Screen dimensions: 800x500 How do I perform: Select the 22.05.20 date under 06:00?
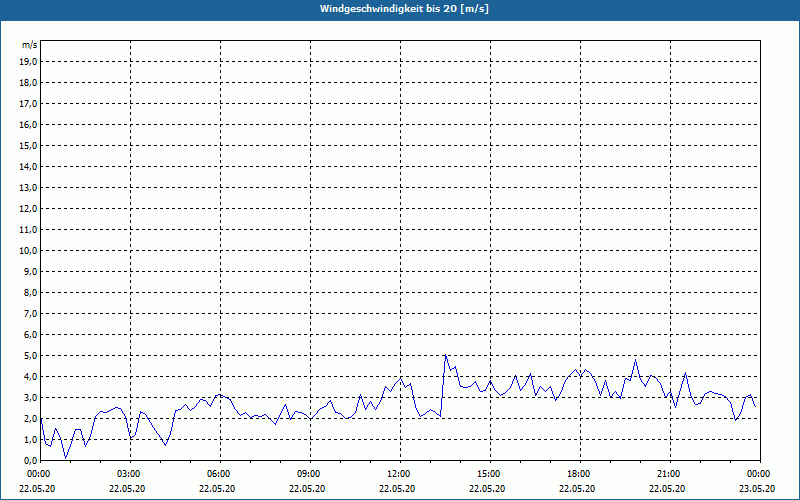(x=217, y=488)
